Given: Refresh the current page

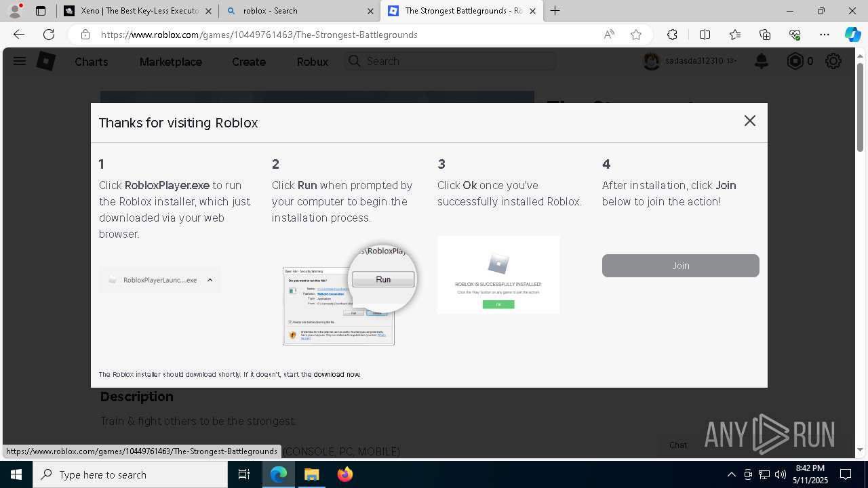Looking at the screenshot, I should [49, 35].
